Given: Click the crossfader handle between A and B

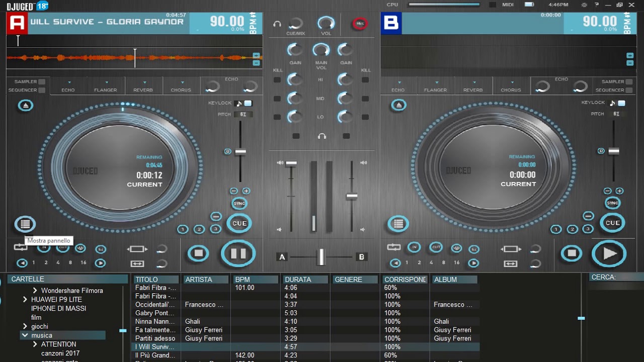Looking at the screenshot, I should [321, 257].
